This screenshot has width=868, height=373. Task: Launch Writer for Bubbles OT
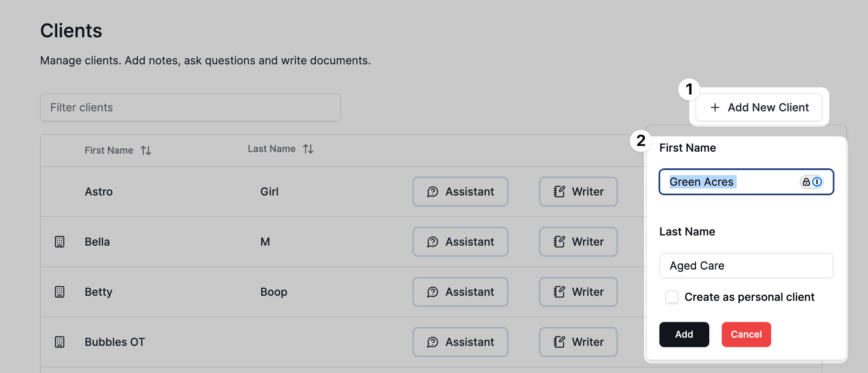coord(578,342)
